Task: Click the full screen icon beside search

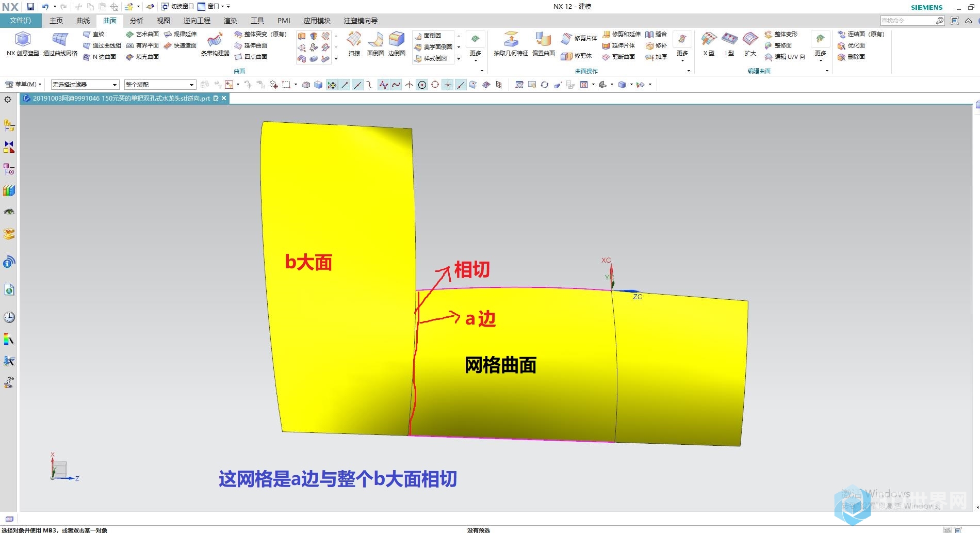Action: pyautogui.click(x=955, y=21)
